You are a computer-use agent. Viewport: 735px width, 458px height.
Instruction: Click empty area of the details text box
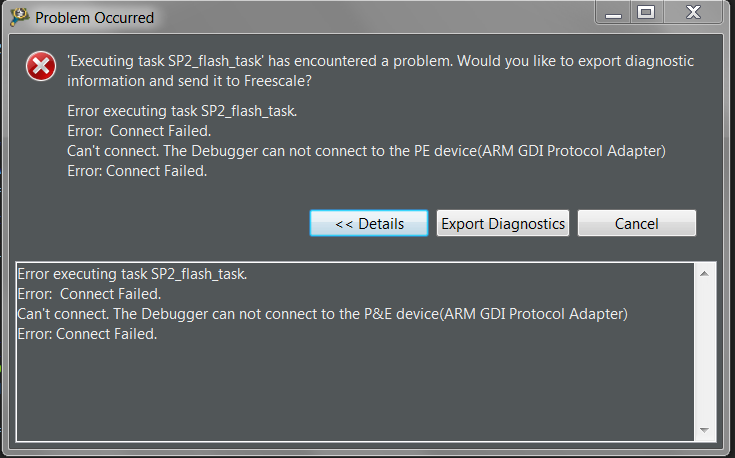pyautogui.click(x=350, y=390)
